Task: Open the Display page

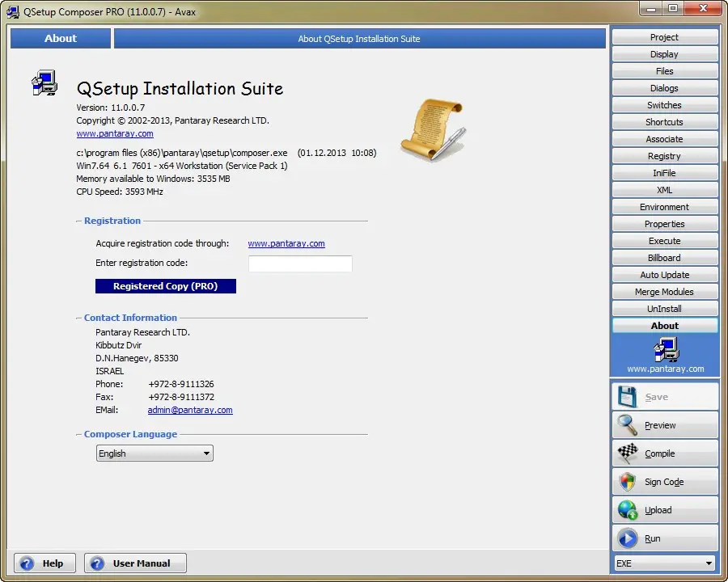Action: click(665, 54)
